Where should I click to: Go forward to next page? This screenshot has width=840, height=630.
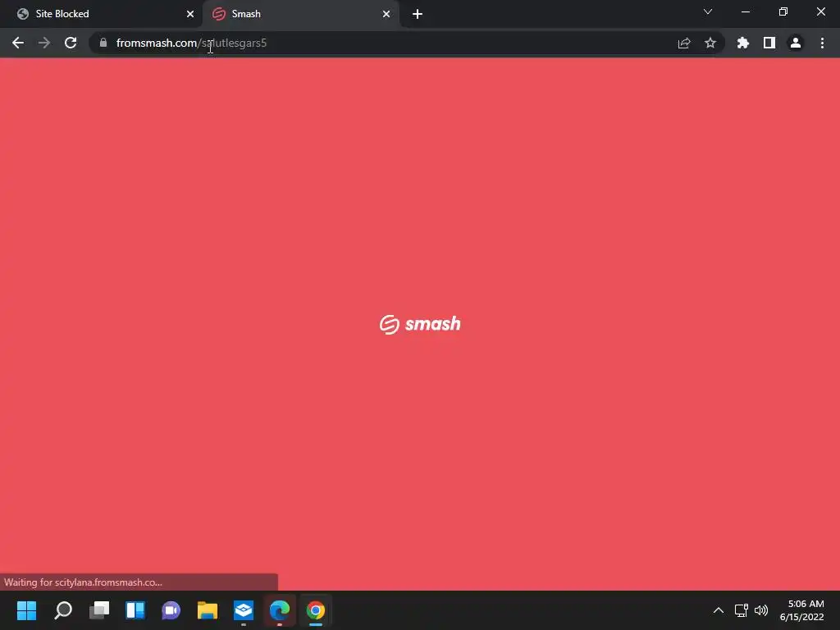click(44, 43)
